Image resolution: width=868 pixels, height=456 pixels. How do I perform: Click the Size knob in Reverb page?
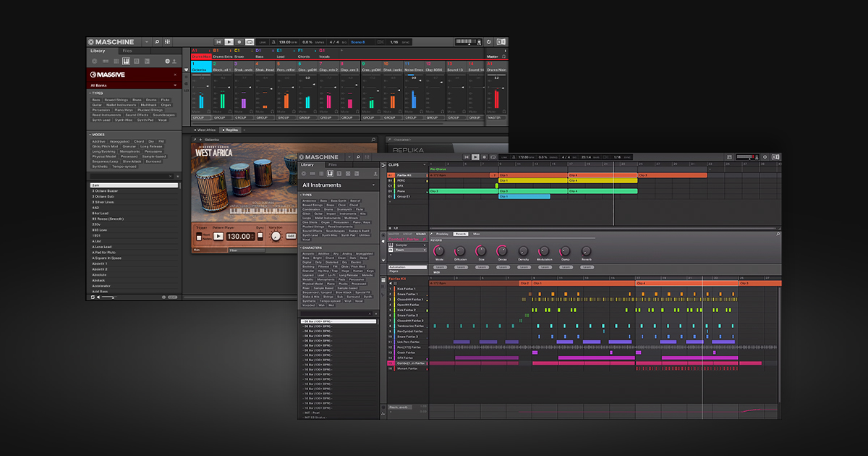point(481,250)
